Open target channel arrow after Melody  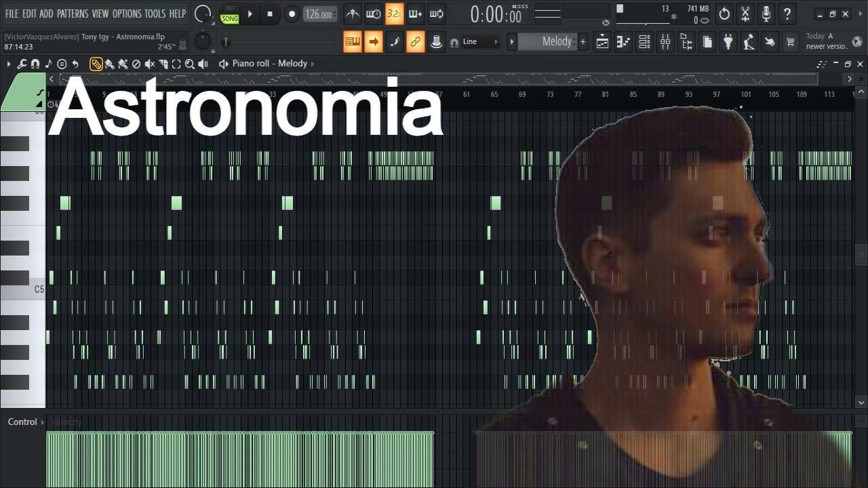tap(313, 64)
